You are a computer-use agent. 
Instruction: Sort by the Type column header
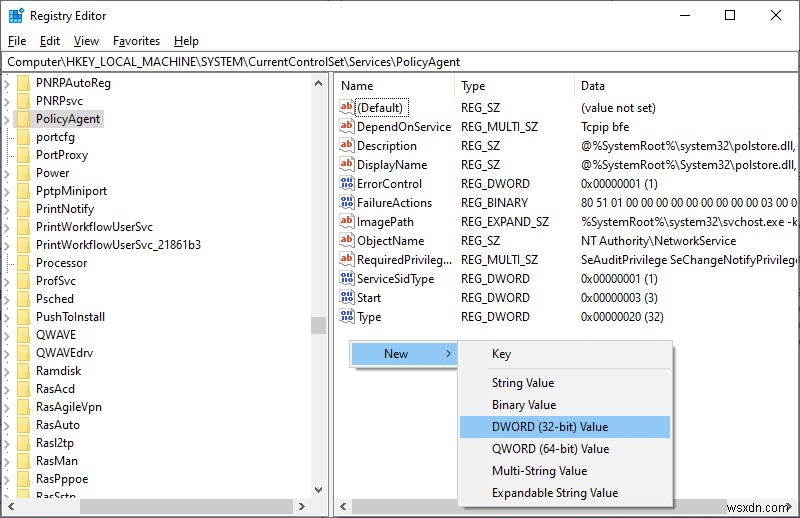514,86
